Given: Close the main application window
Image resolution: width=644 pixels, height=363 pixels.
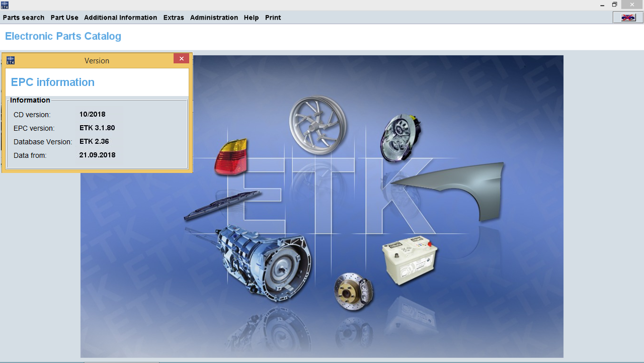Looking at the screenshot, I should click(632, 5).
